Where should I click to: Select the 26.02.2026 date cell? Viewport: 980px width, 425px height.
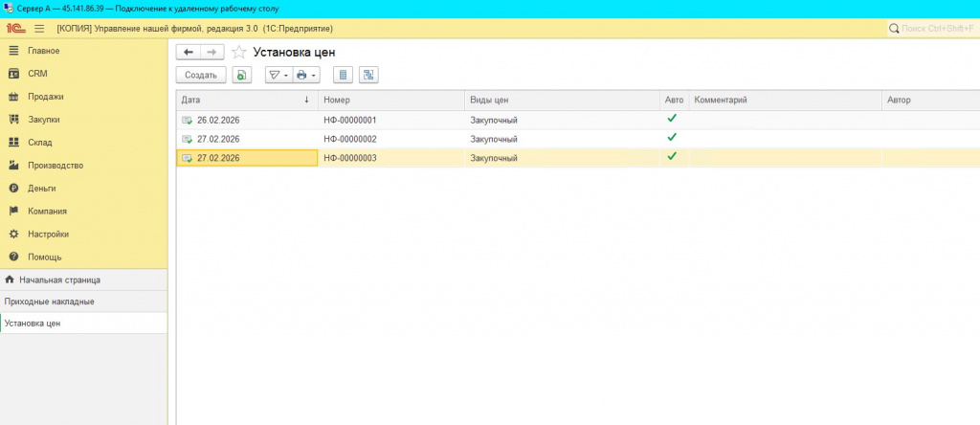248,120
